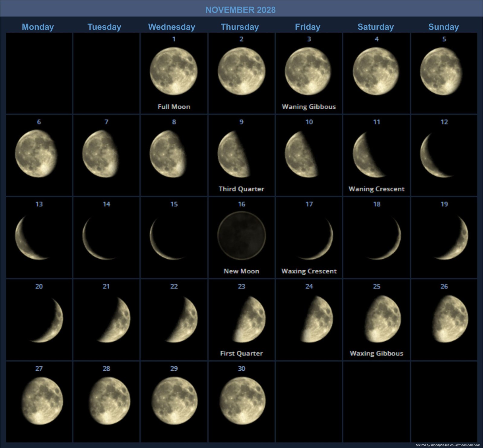
Task: Click the NOVEMBER 2028 title header
Action: (241, 10)
